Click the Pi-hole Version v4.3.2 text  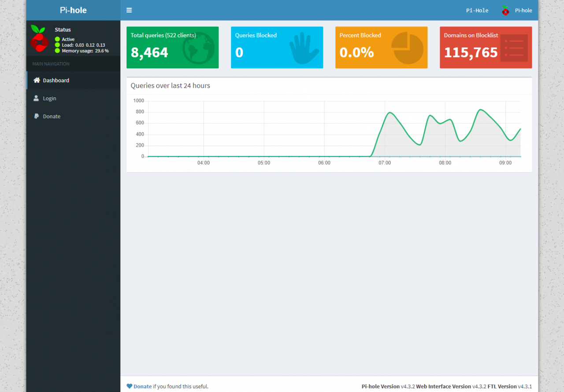[388, 386]
